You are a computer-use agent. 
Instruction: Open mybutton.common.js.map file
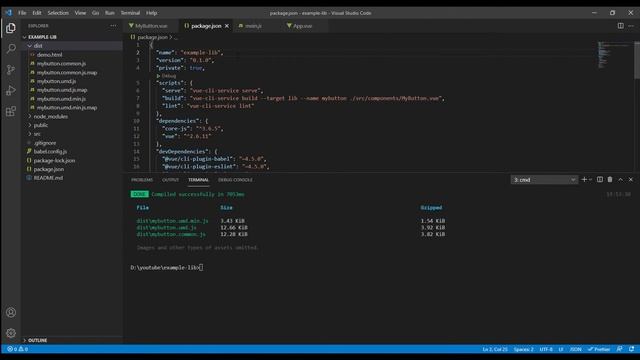(67, 73)
